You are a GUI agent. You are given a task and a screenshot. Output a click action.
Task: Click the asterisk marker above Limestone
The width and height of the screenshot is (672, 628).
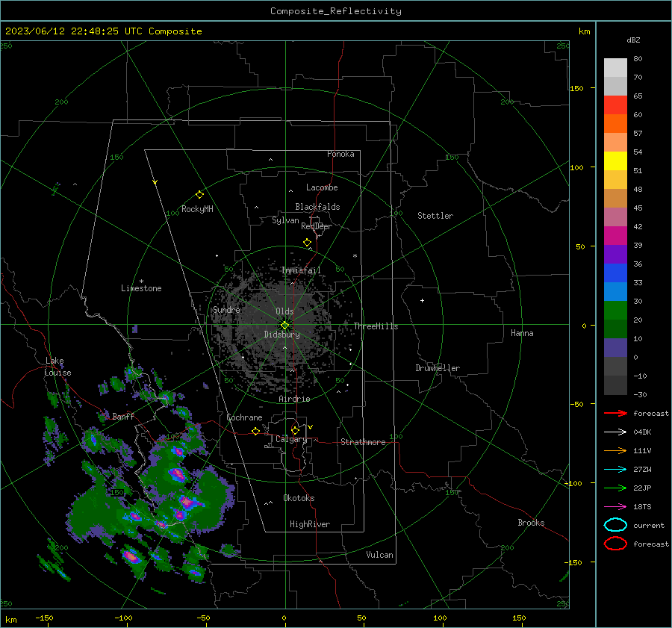(141, 282)
